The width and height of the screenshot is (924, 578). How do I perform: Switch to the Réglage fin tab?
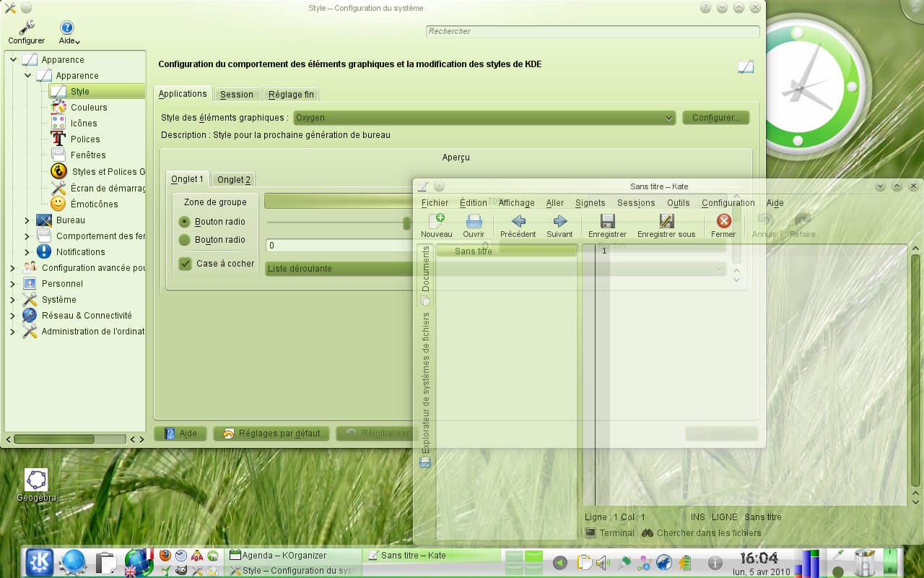tap(290, 95)
